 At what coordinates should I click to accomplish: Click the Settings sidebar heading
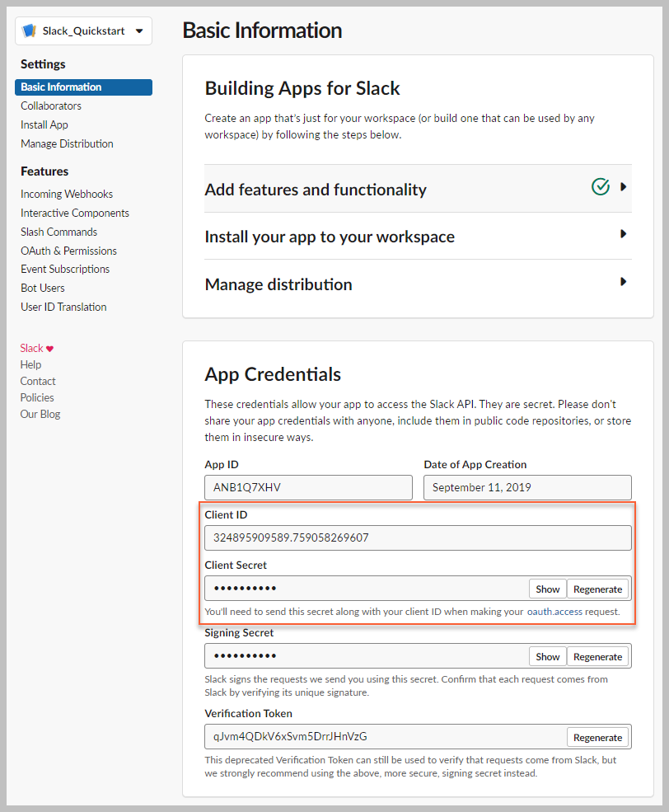tap(43, 64)
